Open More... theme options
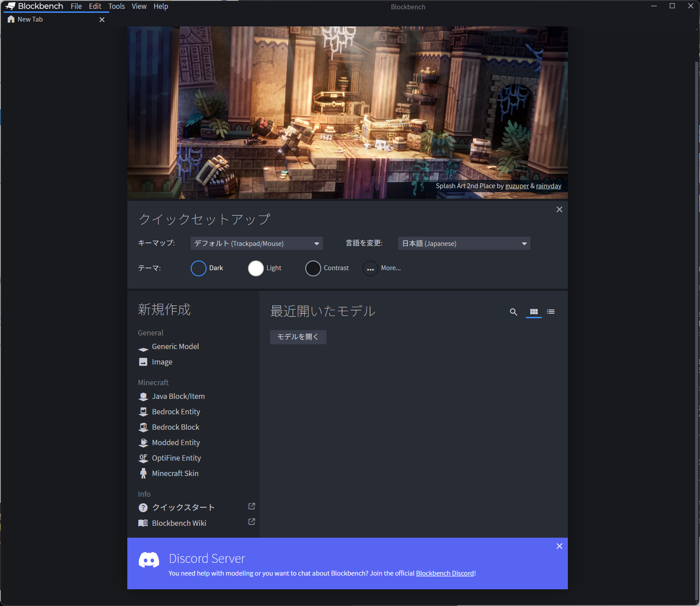700x606 pixels. pos(382,268)
